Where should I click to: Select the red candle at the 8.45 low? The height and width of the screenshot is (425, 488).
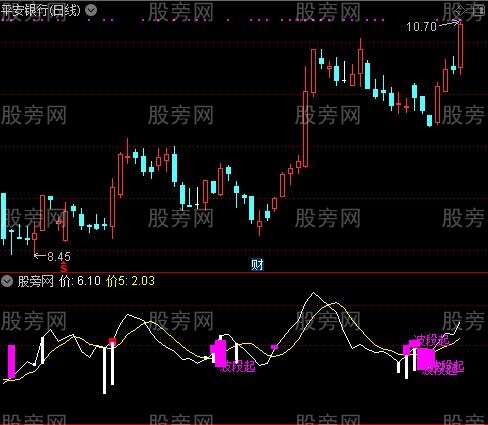(x=34, y=238)
